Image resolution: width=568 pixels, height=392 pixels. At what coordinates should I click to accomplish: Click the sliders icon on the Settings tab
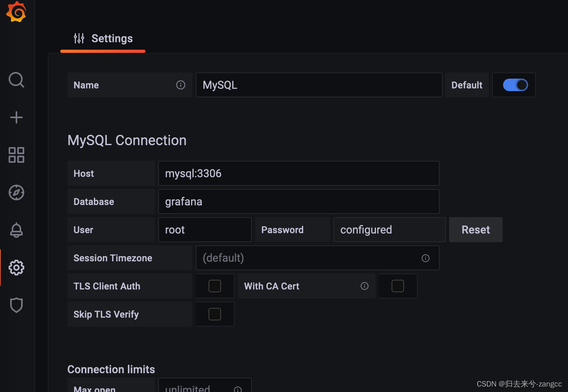click(x=79, y=38)
